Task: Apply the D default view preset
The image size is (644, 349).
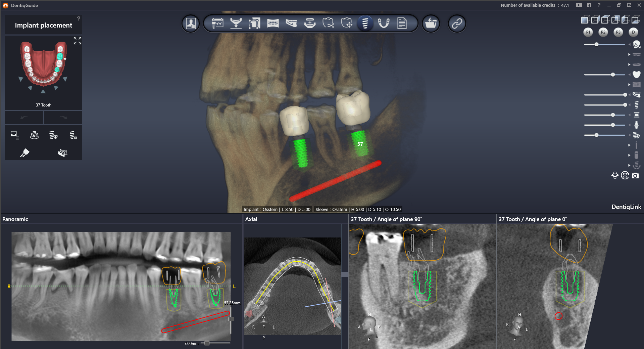Action: (x=633, y=32)
